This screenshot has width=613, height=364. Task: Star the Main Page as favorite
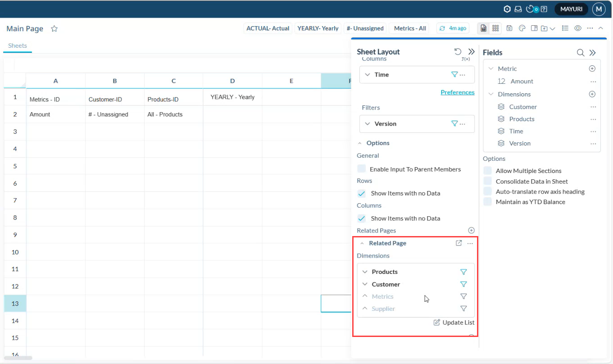coord(54,29)
